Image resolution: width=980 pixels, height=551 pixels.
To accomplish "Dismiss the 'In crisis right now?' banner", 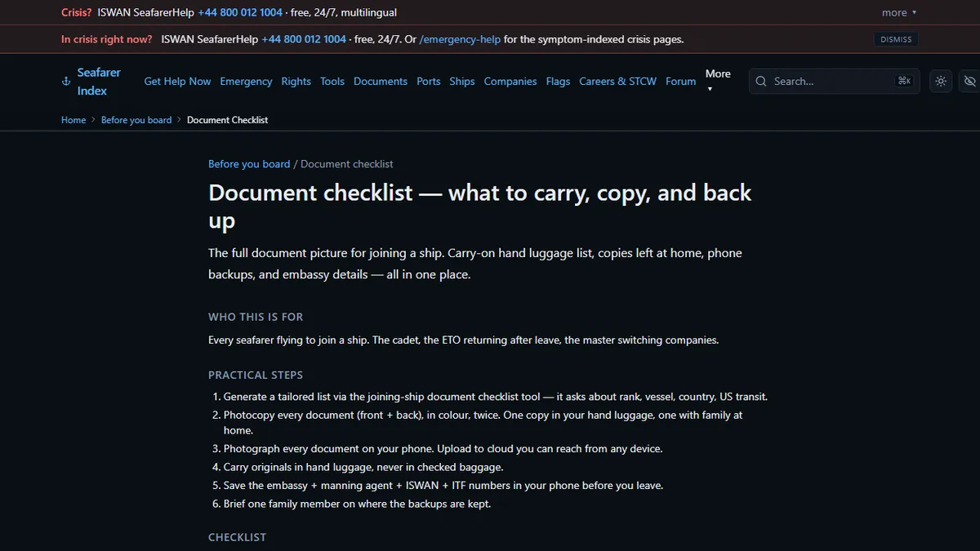I will coord(896,39).
